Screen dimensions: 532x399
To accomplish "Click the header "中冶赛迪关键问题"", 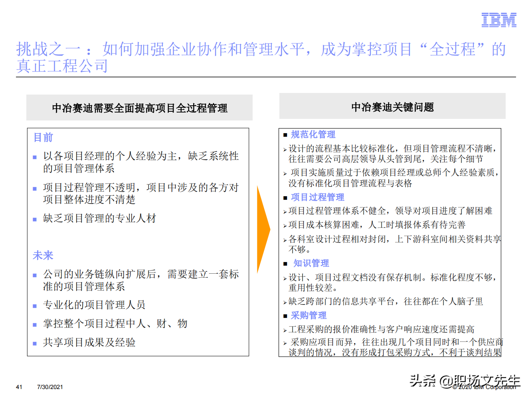I will coord(392,107).
